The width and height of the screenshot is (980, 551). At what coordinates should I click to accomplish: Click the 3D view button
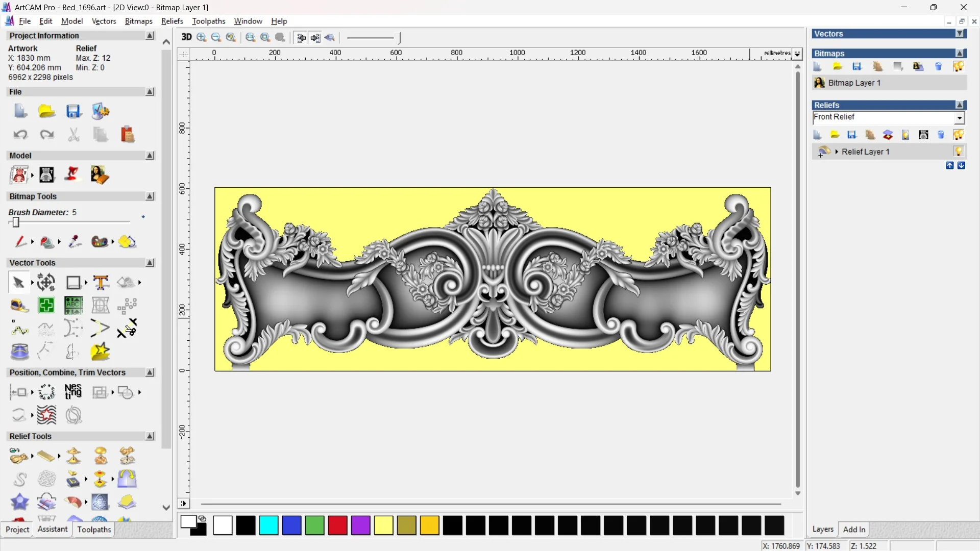186,37
